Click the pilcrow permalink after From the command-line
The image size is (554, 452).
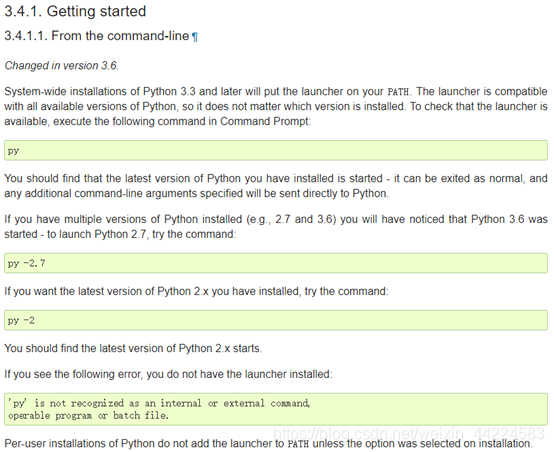[x=195, y=36]
